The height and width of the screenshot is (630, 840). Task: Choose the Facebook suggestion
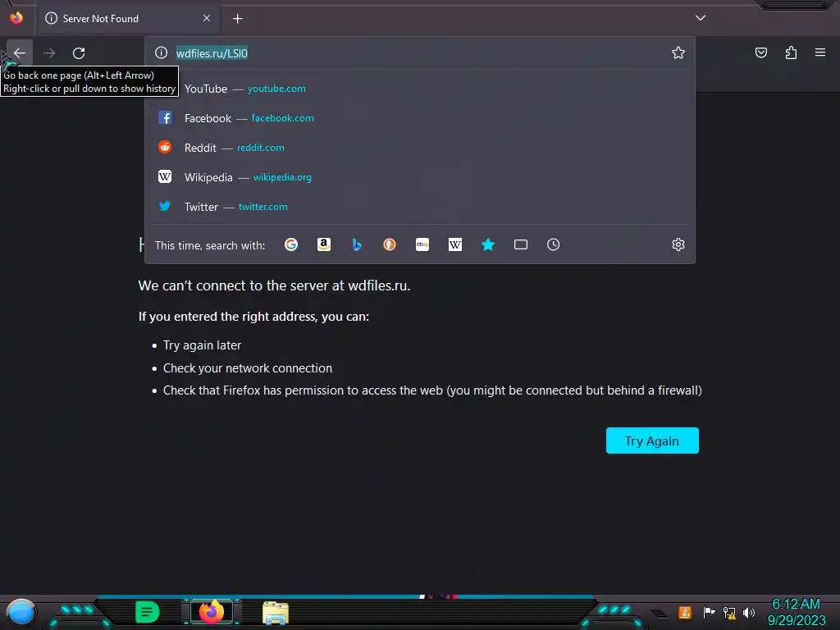point(420,118)
